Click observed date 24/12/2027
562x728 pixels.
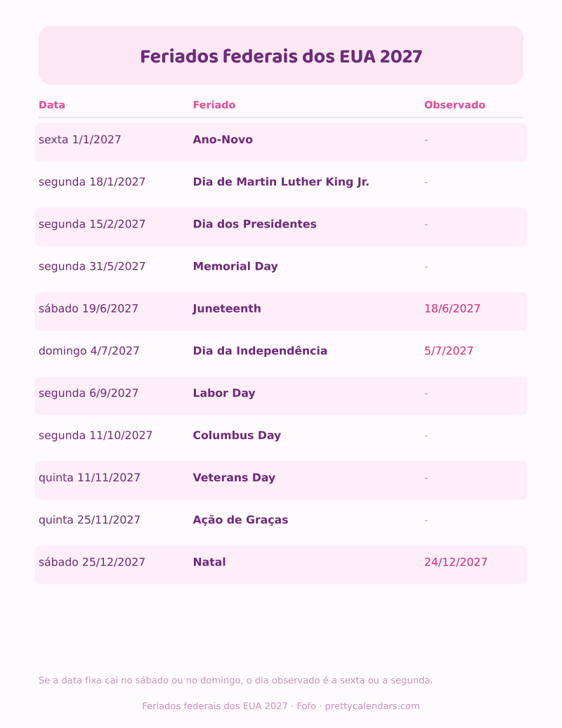coord(456,562)
